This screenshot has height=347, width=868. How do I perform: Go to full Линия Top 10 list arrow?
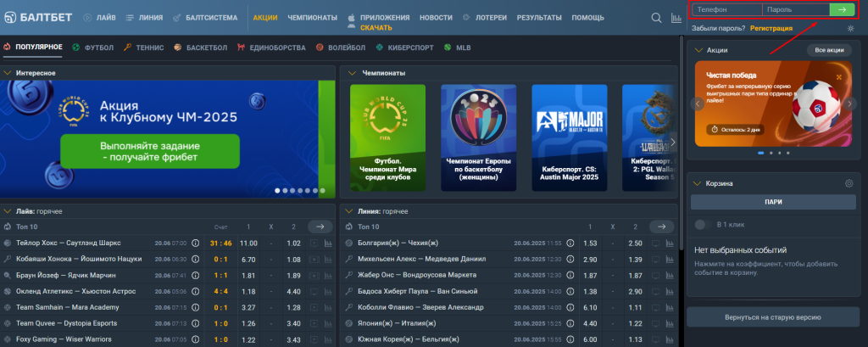click(x=661, y=227)
